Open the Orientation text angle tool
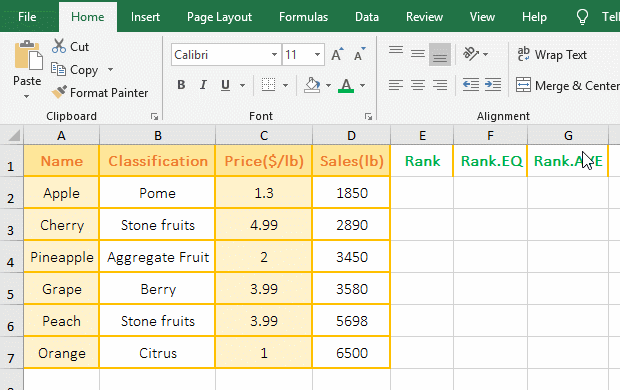The image size is (620, 390). tap(471, 54)
